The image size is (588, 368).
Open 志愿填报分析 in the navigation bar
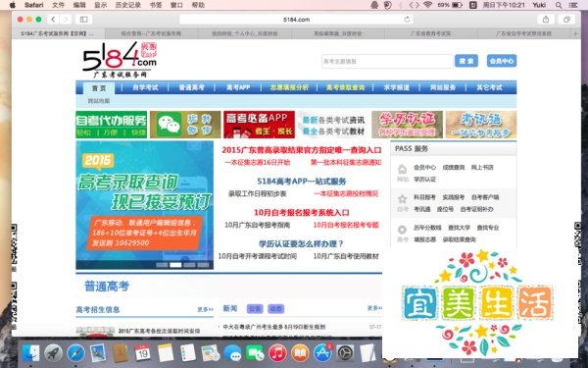[289, 87]
